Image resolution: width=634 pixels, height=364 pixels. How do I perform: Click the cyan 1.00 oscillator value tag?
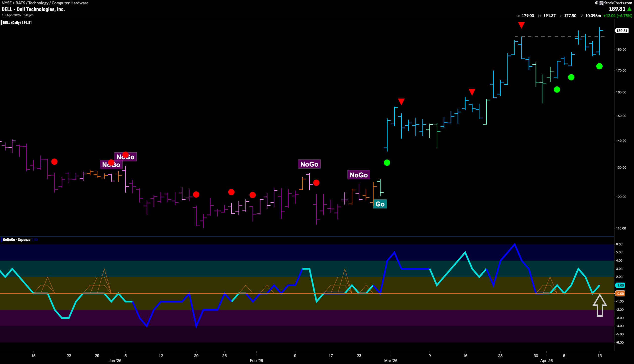click(620, 285)
